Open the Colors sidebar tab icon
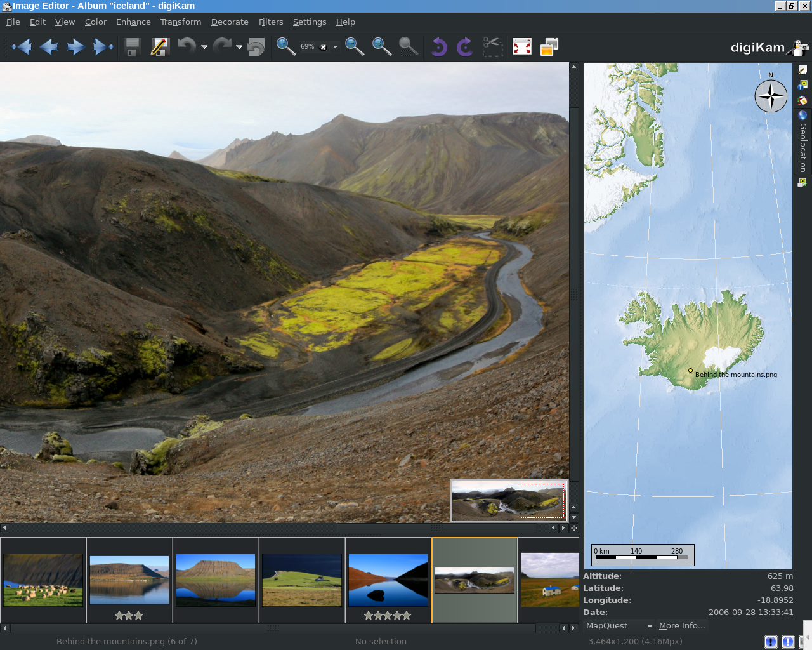812x650 pixels. 802,100
